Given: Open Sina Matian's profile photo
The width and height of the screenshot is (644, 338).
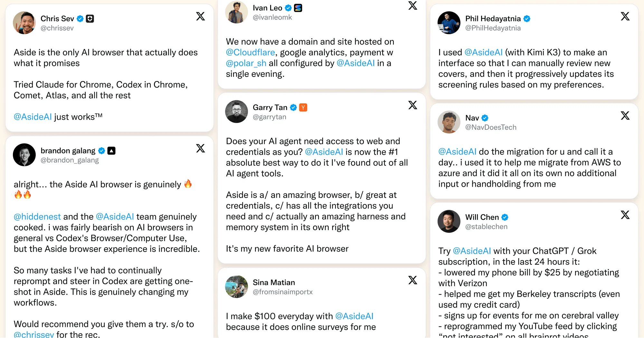Looking at the screenshot, I should point(236,286).
